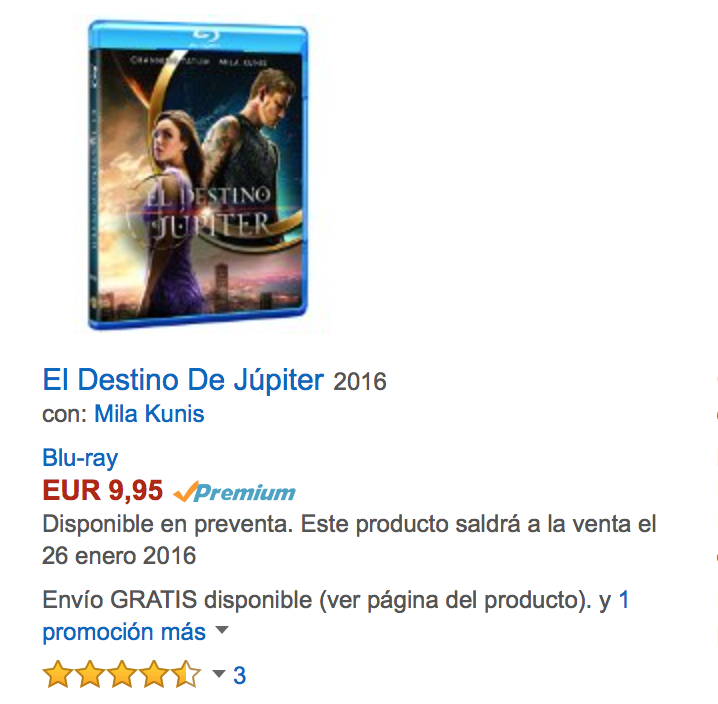Click the Blu-ray disc logo on cover

[205, 37]
